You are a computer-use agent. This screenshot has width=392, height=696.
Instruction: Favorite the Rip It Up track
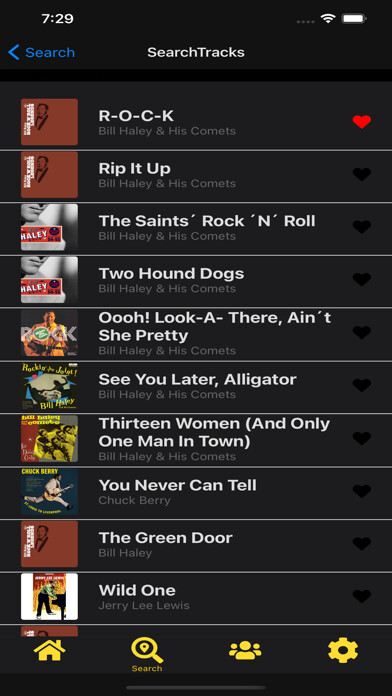point(361,174)
